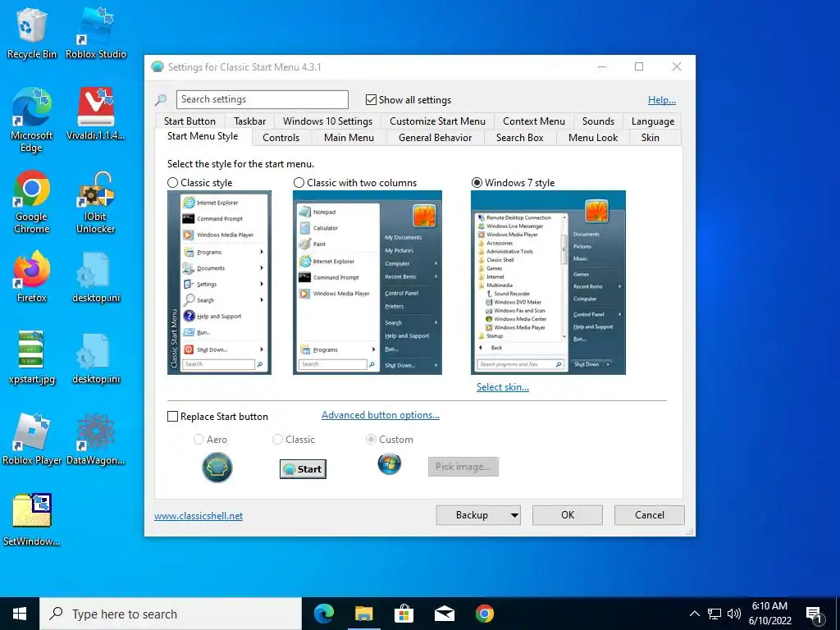The width and height of the screenshot is (840, 630).
Task: Enable the Replace Start button checkbox
Action: pos(172,416)
